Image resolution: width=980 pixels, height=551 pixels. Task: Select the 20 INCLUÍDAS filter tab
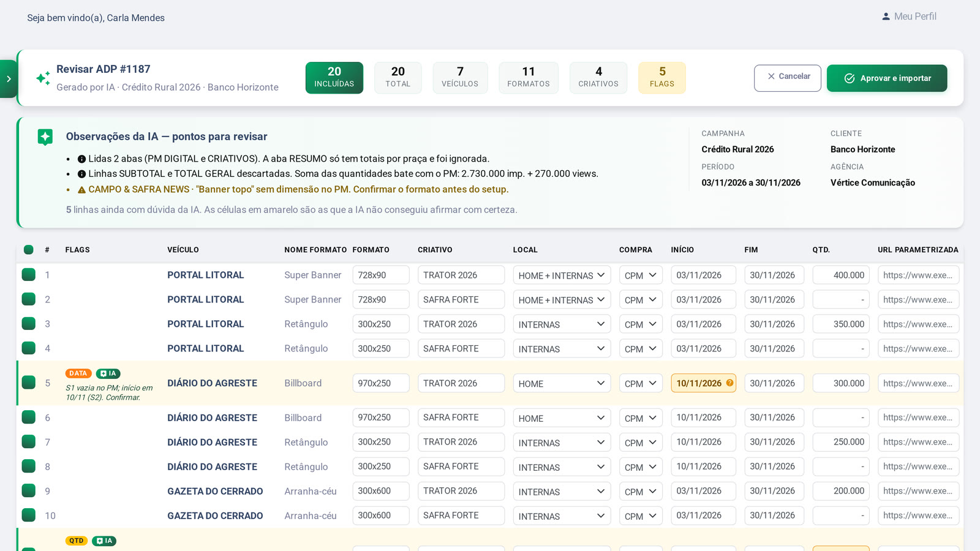334,78
